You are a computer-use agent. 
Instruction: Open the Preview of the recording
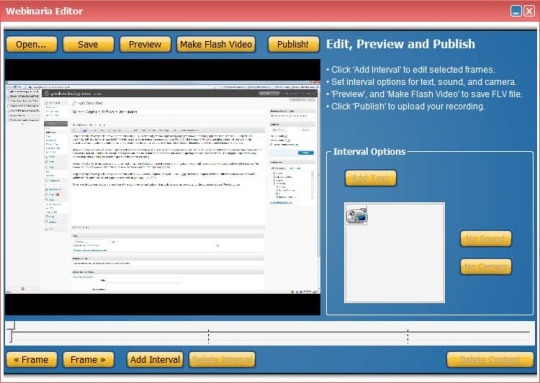pyautogui.click(x=145, y=44)
